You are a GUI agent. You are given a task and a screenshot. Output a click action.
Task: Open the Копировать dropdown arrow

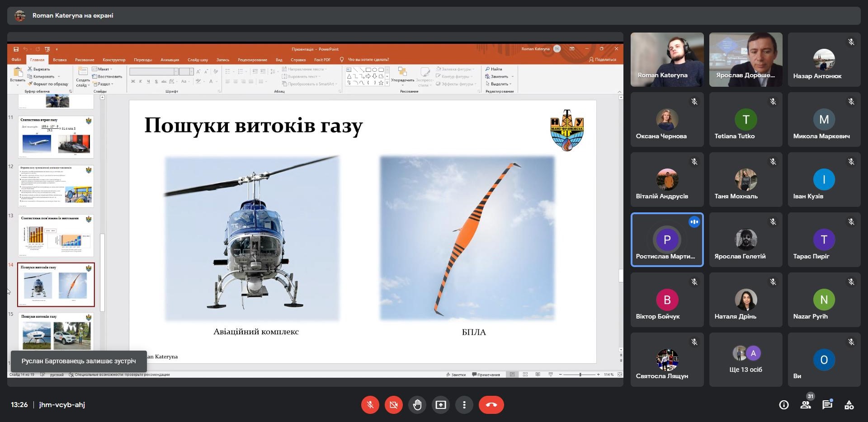[59, 76]
